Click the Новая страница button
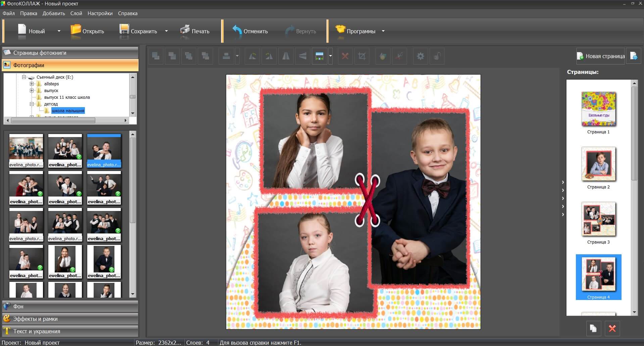644x346 pixels. 601,56
